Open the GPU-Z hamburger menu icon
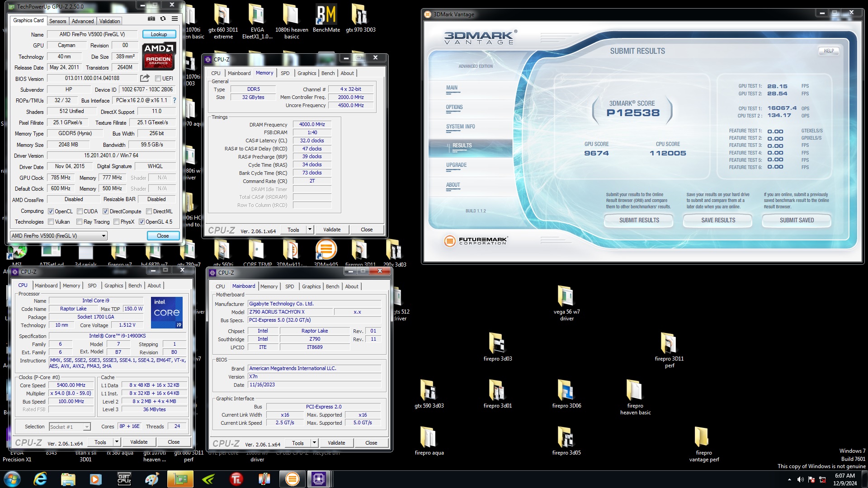Image resolution: width=868 pixels, height=488 pixels. [175, 19]
